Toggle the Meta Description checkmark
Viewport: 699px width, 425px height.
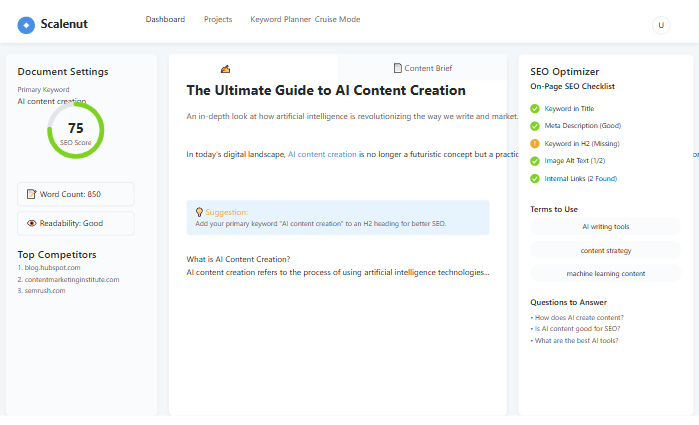coord(535,126)
